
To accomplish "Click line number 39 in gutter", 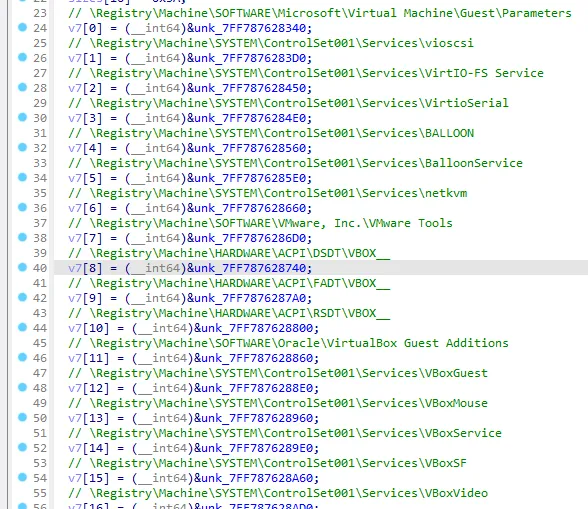I will (40, 253).
